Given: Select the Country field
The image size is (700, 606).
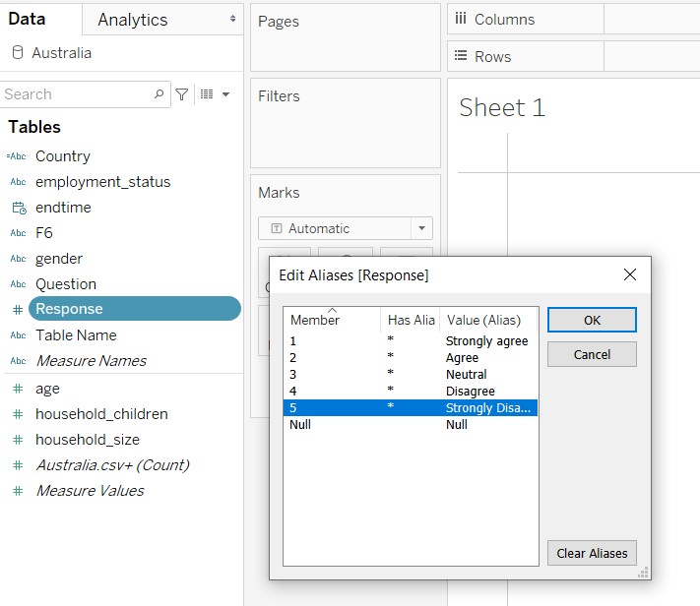Looking at the screenshot, I should pos(63,156).
